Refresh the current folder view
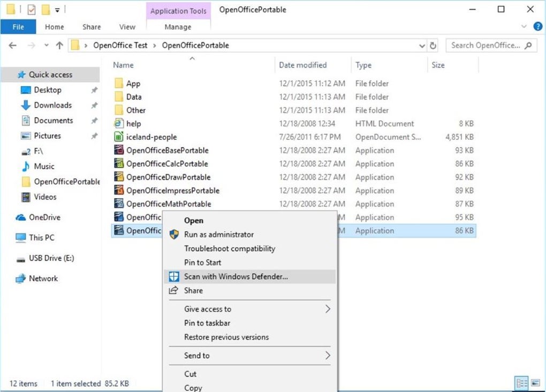 coord(433,46)
